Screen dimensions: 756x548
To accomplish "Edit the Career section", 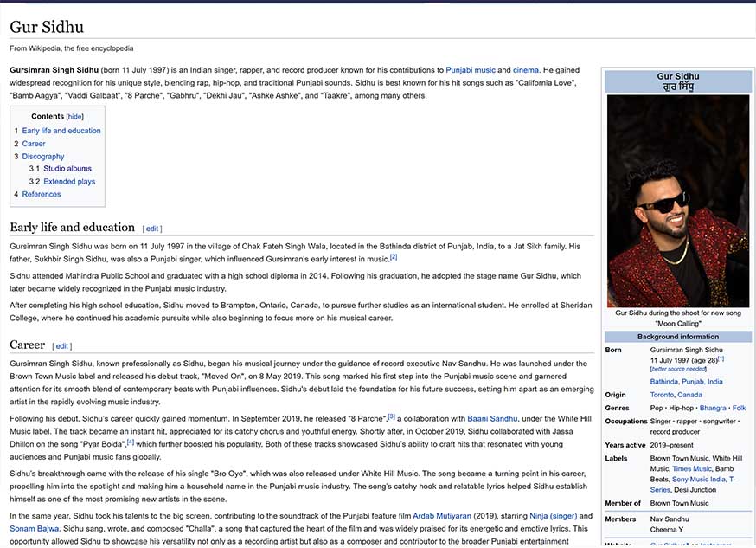I will click(62, 347).
